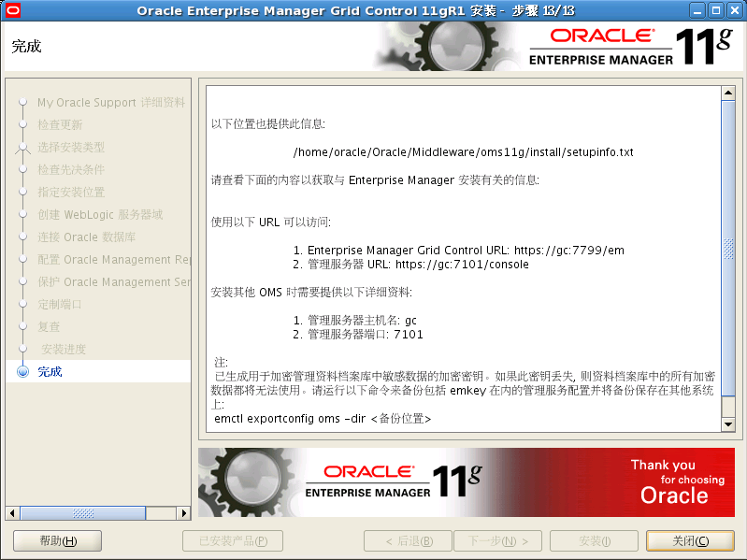Click the disabled 已安装产品(P) button

pos(233,541)
